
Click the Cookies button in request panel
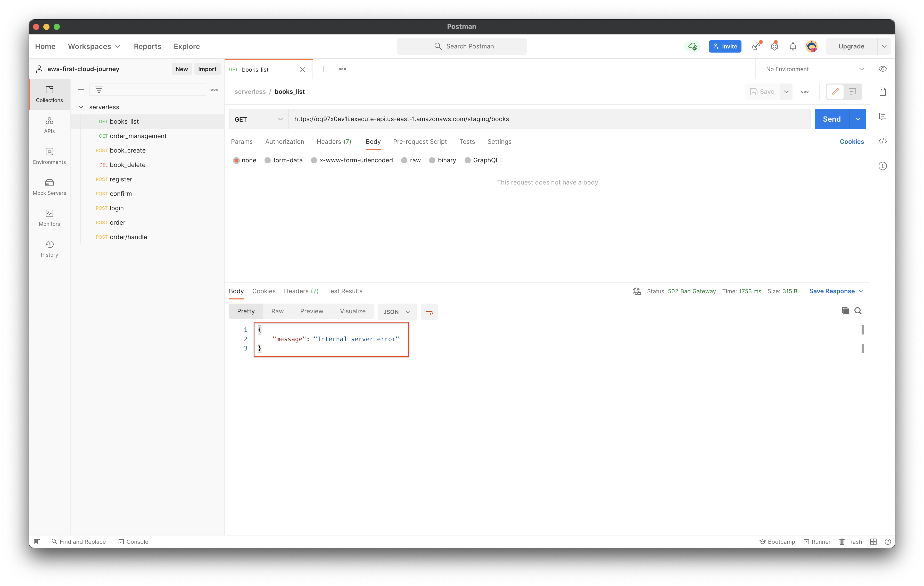tap(851, 141)
